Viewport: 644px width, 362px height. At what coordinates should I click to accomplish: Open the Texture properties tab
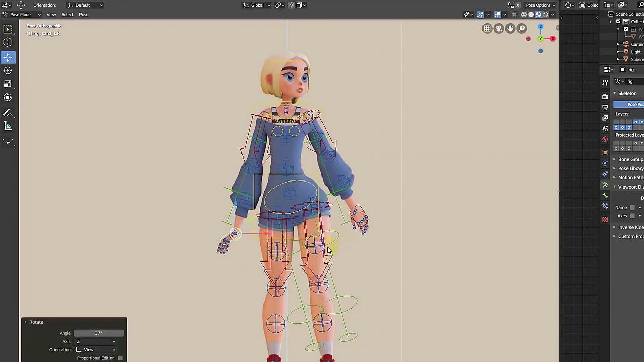605,219
